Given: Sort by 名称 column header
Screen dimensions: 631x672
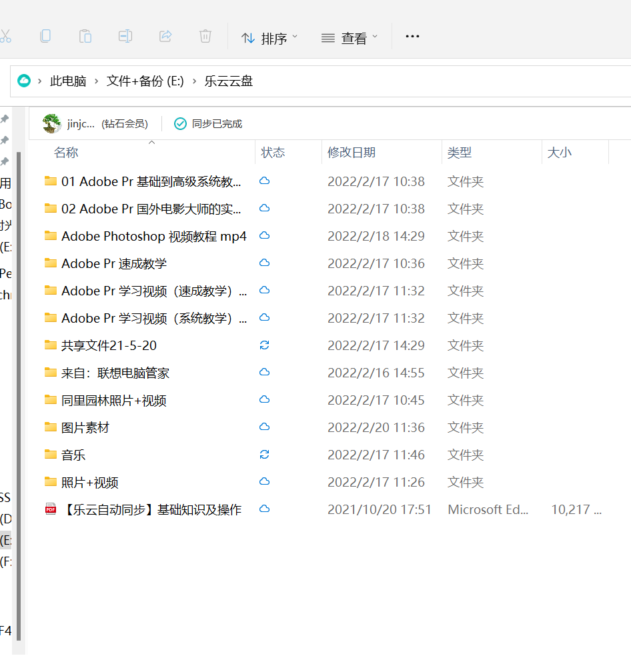Looking at the screenshot, I should pos(66,153).
